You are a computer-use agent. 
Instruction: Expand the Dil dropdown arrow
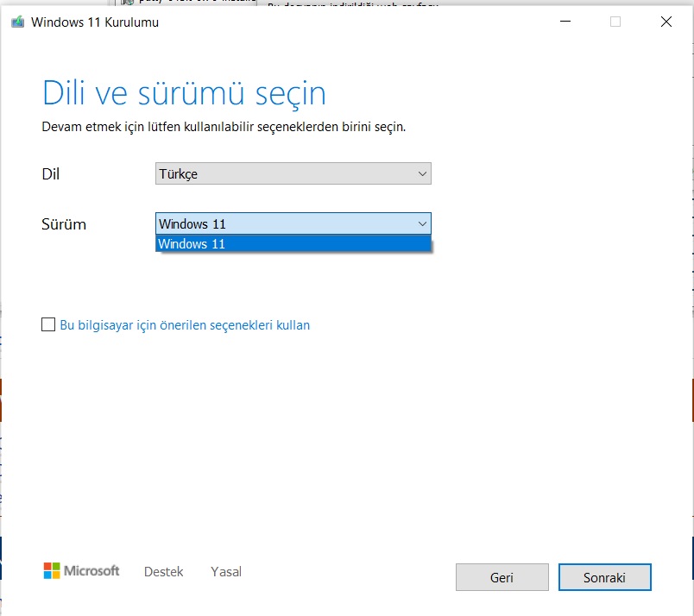422,173
